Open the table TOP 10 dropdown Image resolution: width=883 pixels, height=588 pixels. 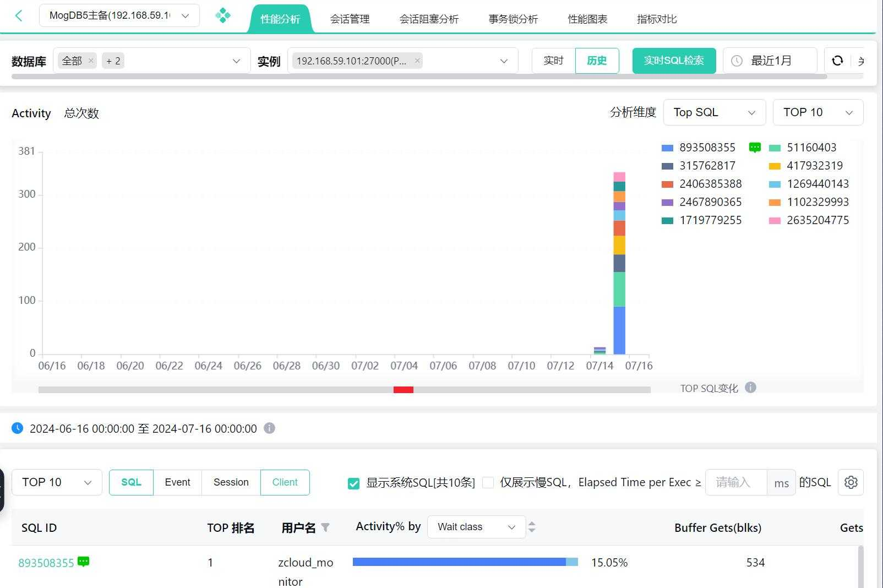[x=57, y=482]
